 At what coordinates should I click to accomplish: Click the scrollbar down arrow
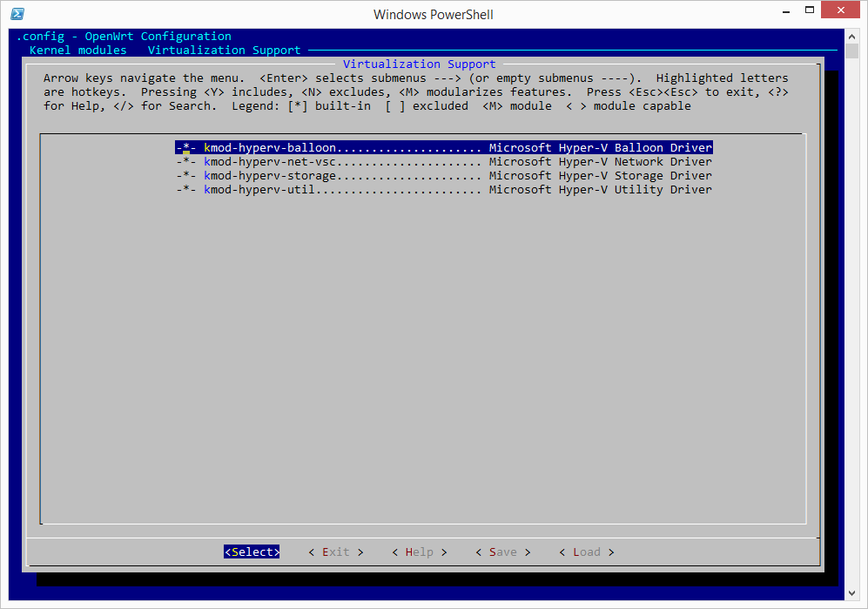[852, 593]
